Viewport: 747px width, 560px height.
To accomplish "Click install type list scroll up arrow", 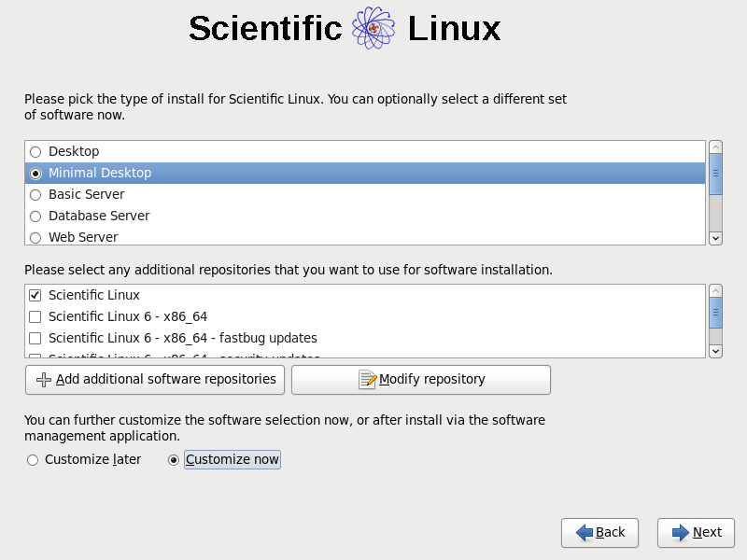I will [715, 147].
